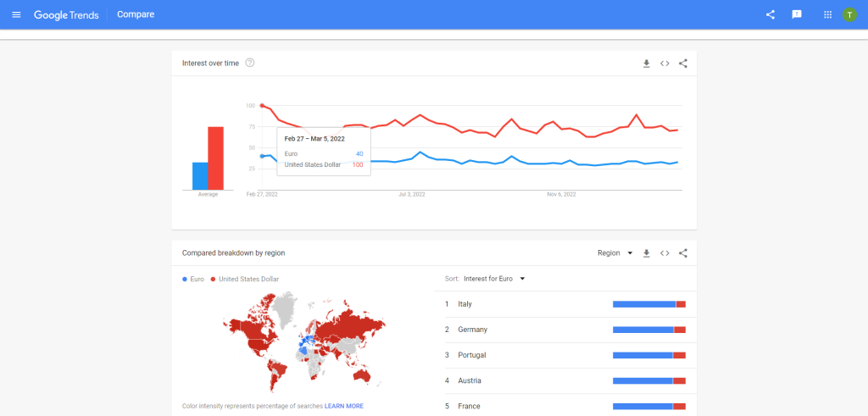Screen dimensions: 868x416
Task: Open the account avatar T
Action: click(849, 14)
